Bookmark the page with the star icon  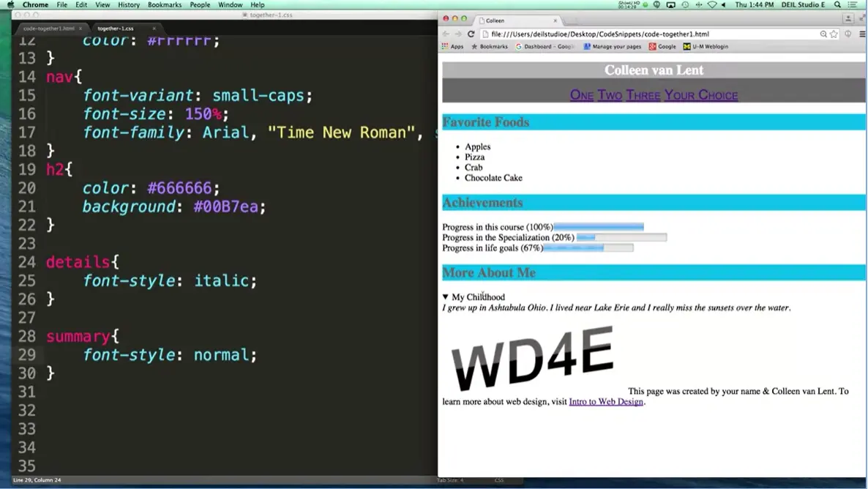(x=834, y=34)
